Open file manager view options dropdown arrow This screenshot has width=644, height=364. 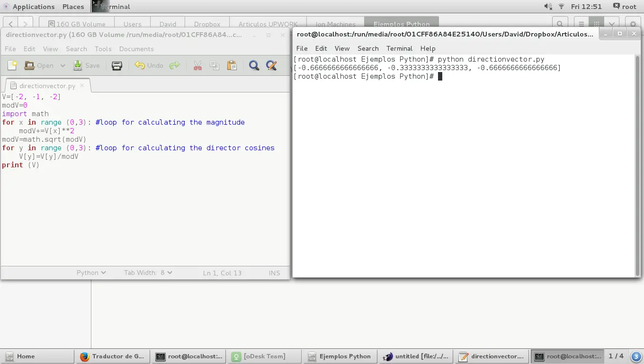(x=612, y=24)
